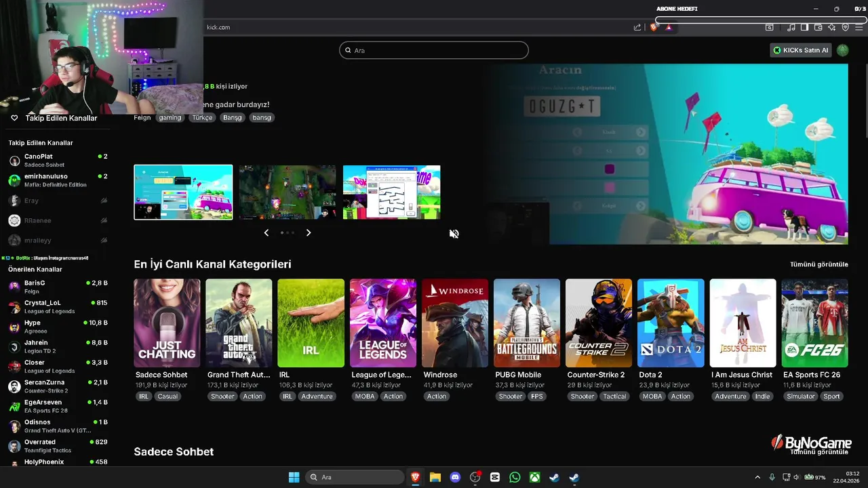
Task: Open the Brave browser taskbar icon
Action: pyautogui.click(x=415, y=477)
